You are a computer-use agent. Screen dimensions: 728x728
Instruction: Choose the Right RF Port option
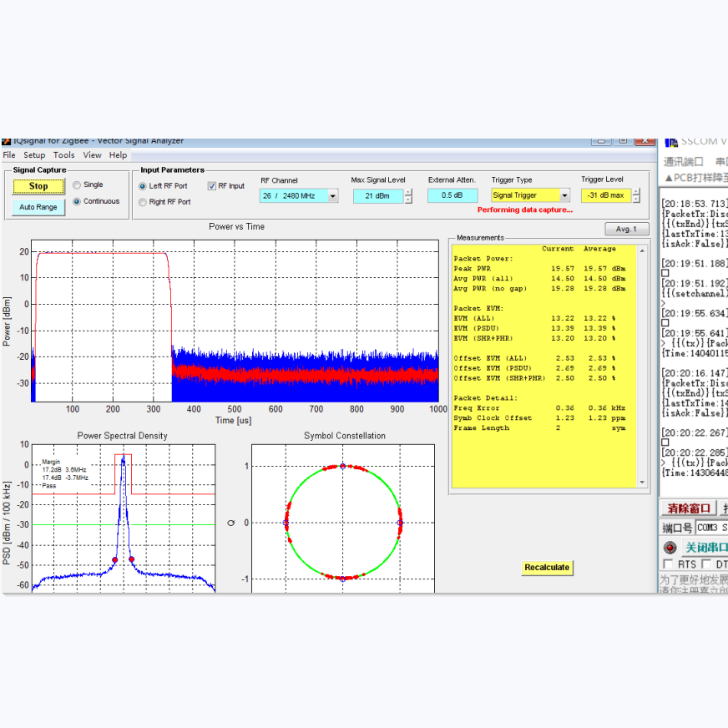tap(143, 202)
